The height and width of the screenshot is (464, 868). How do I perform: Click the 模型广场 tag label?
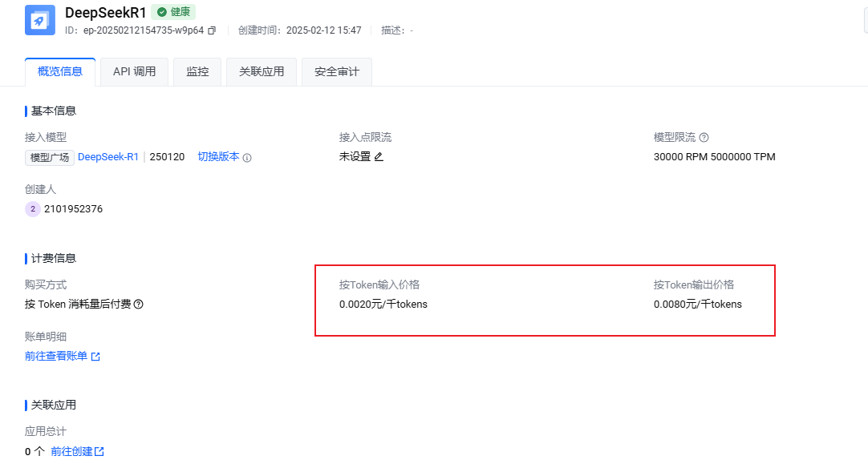(49, 157)
